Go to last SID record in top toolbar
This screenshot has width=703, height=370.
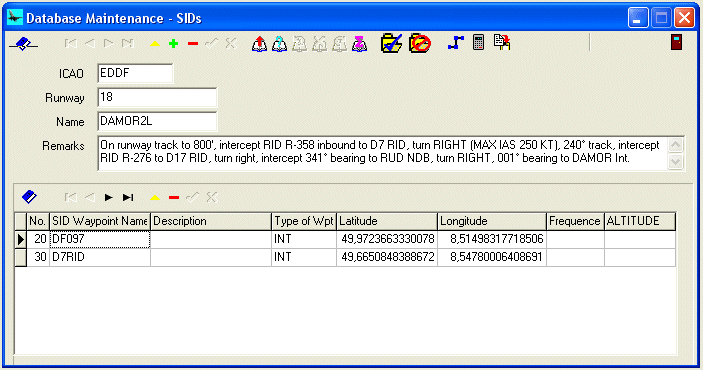pos(128,44)
